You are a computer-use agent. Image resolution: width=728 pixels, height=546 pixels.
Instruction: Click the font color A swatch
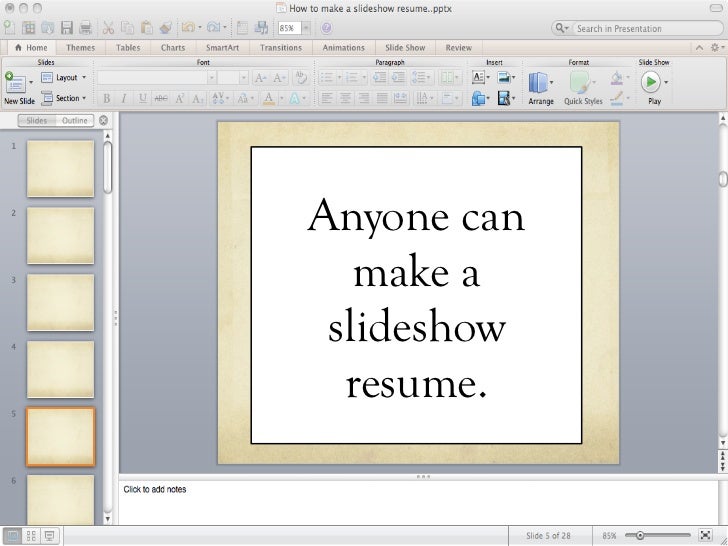point(269,98)
